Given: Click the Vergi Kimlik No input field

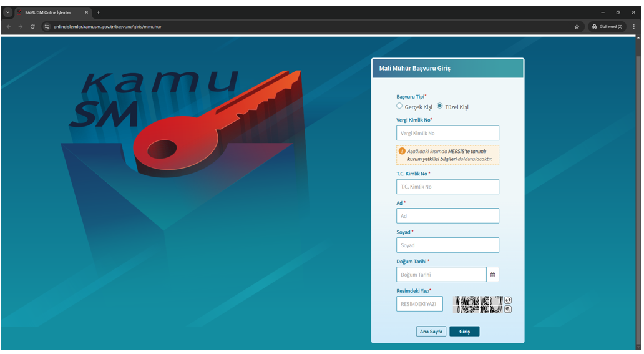Looking at the screenshot, I should tap(447, 133).
